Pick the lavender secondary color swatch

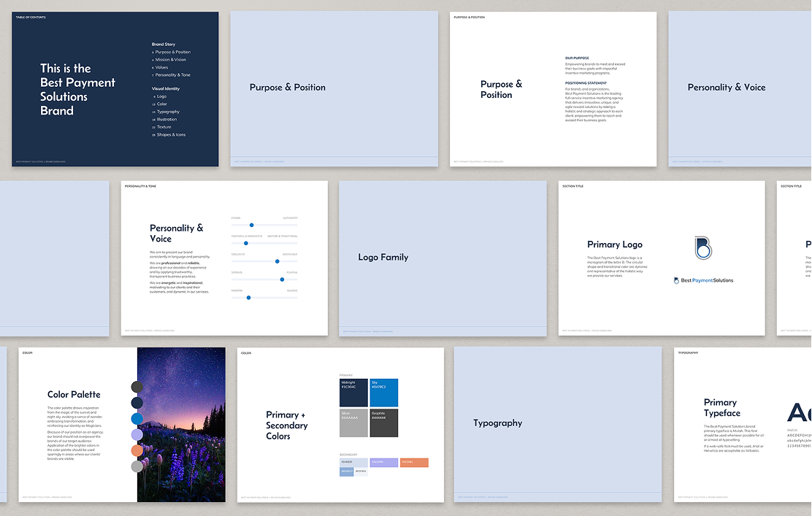(384, 463)
